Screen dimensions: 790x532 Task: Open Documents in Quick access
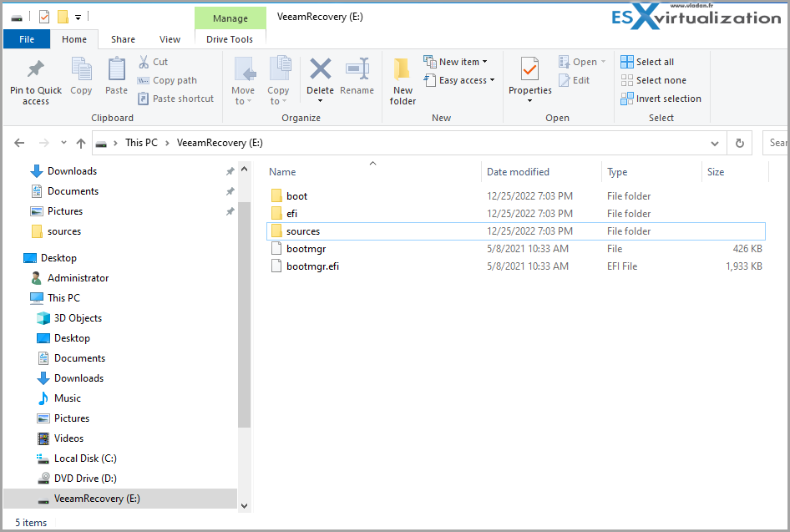pyautogui.click(x=73, y=191)
